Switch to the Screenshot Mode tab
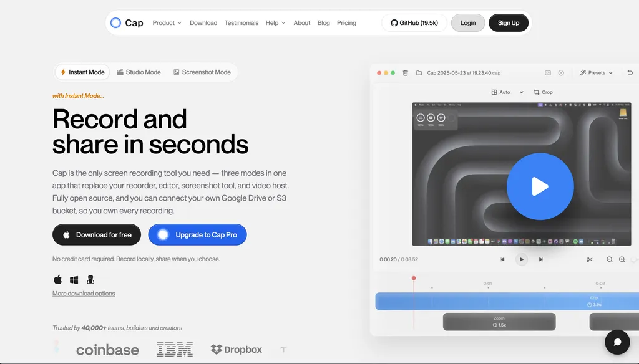 pos(202,72)
